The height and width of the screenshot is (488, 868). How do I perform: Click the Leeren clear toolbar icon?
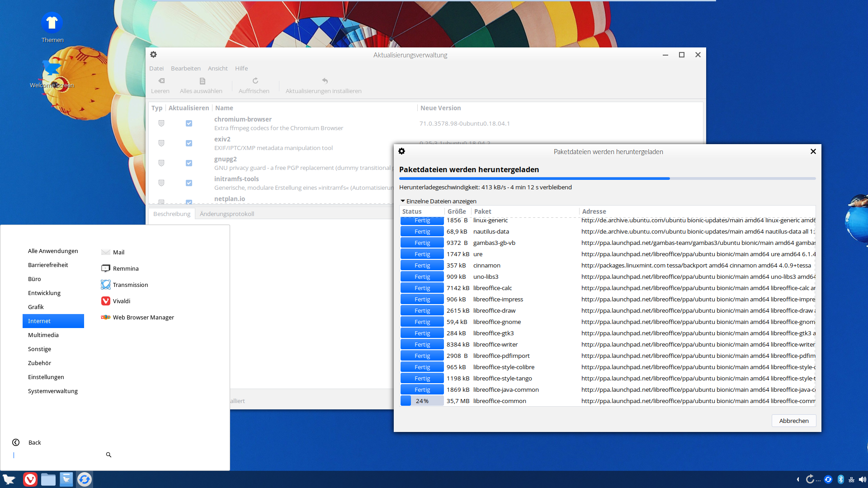click(x=161, y=81)
